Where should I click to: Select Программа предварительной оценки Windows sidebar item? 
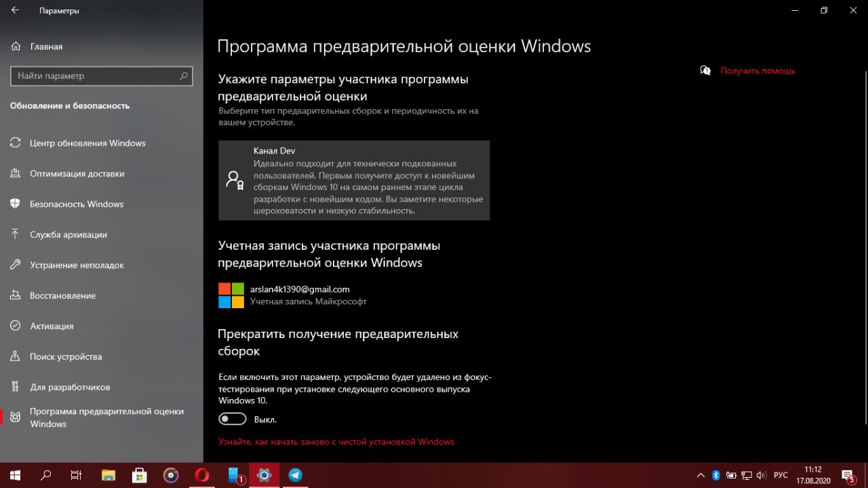click(x=102, y=418)
